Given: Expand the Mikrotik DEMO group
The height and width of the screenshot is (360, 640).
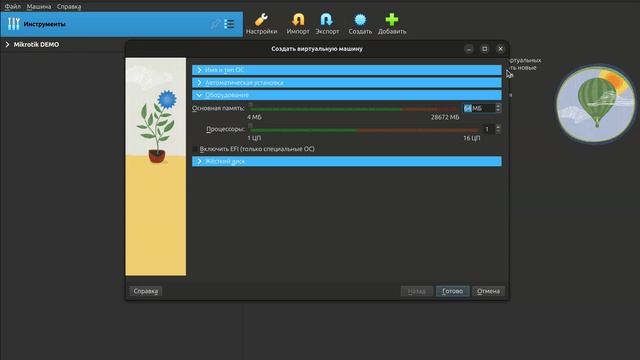Looking at the screenshot, I should [x=7, y=44].
